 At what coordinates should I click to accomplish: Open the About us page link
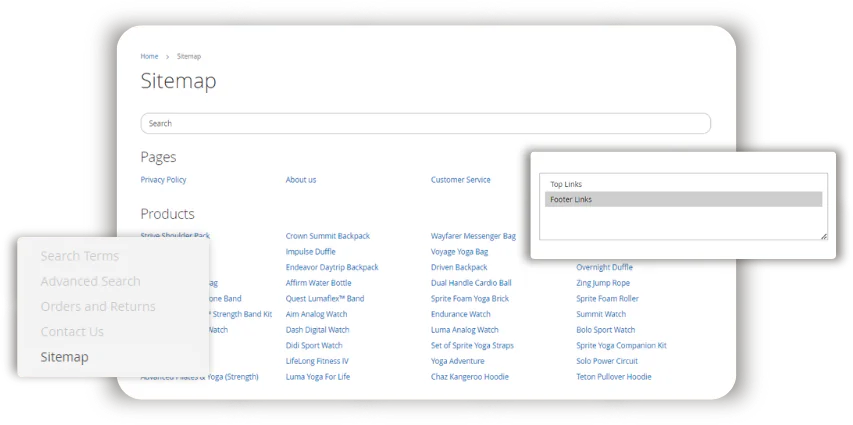301,180
